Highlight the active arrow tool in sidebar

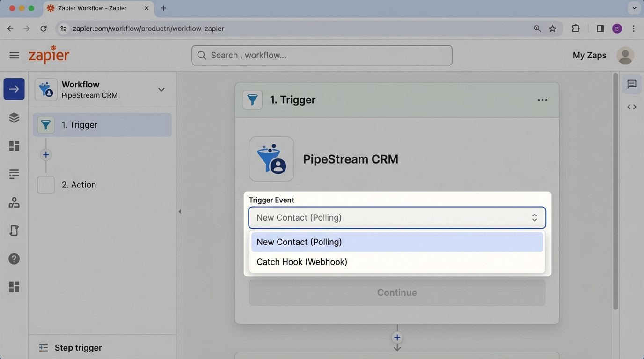click(x=14, y=88)
